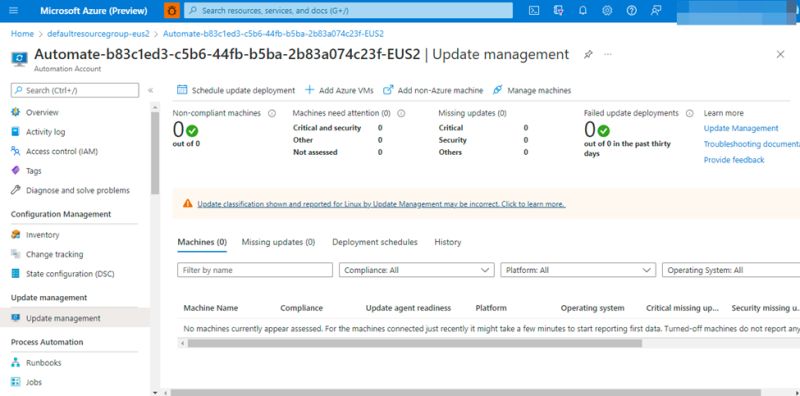
Task: Click Provide feedback link
Action: tap(734, 160)
